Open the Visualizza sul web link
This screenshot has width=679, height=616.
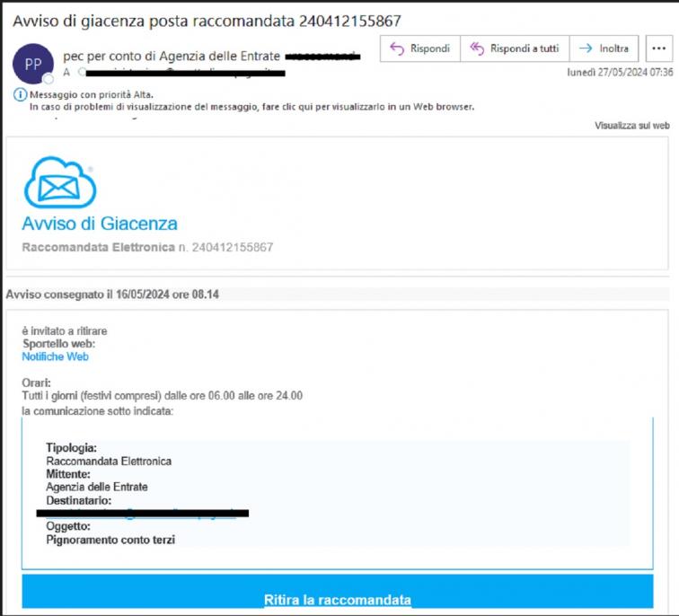pyautogui.click(x=631, y=126)
